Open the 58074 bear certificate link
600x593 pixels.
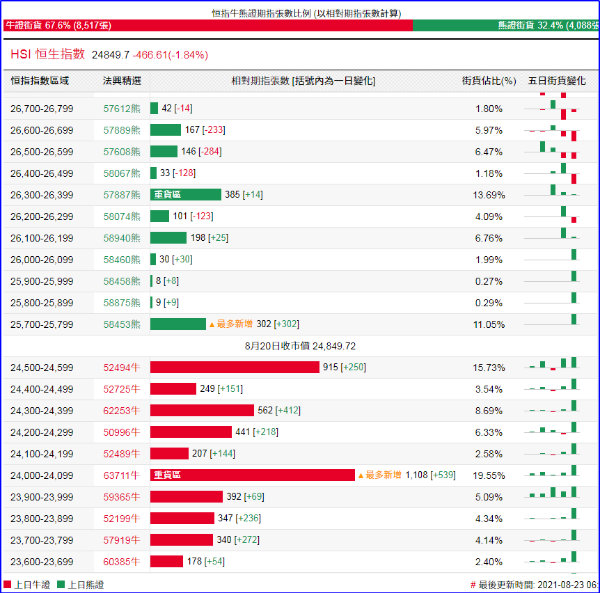[x=122, y=217]
